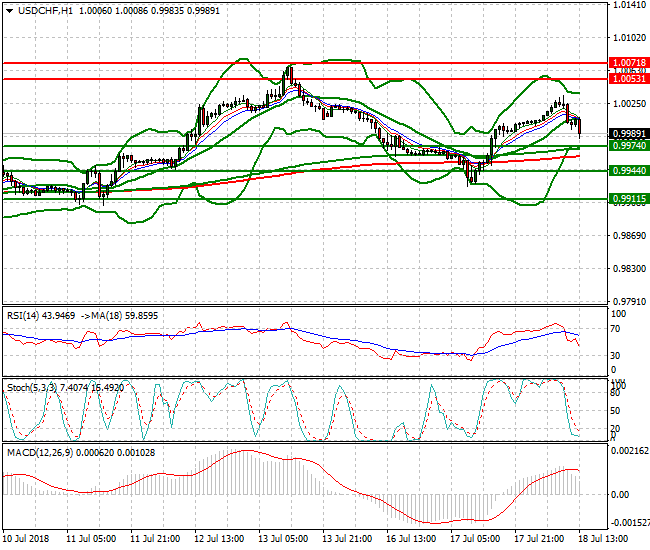Select the 0.98690 price scale value
Viewport: 650px width, 550px height.
[x=630, y=236]
